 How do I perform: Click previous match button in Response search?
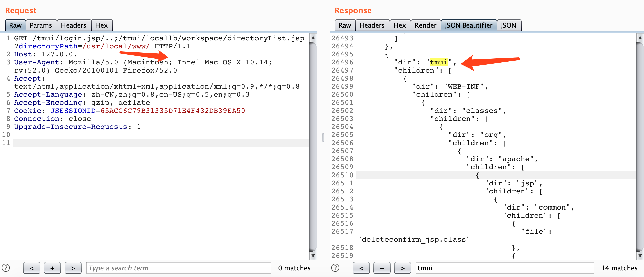coord(361,268)
